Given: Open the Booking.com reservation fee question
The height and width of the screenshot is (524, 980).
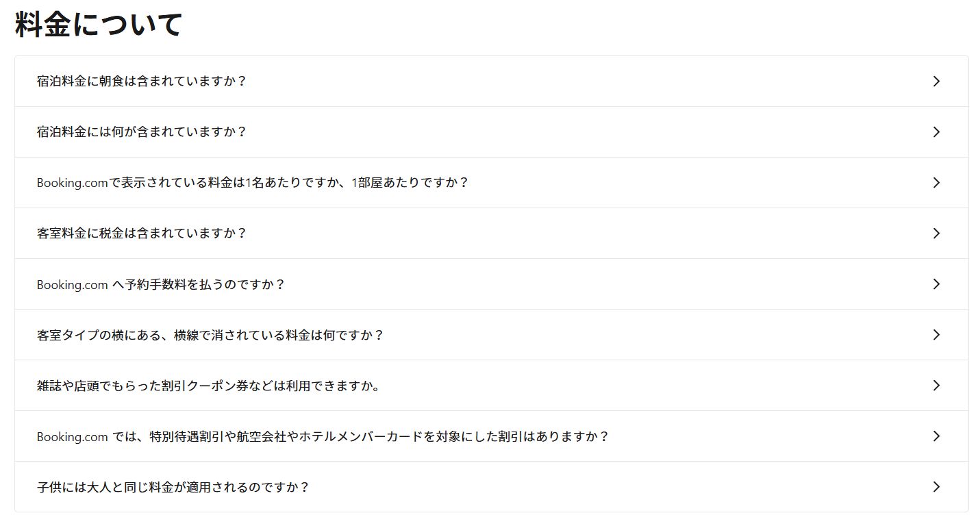Looking at the screenshot, I should pyautogui.click(x=162, y=284).
